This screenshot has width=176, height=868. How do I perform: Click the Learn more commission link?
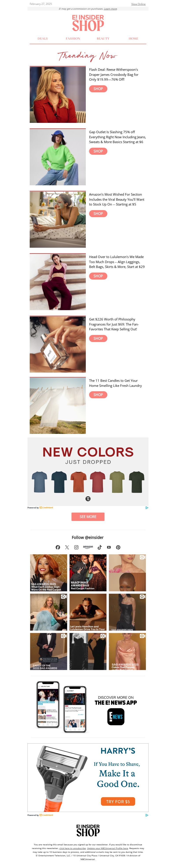point(111,9)
